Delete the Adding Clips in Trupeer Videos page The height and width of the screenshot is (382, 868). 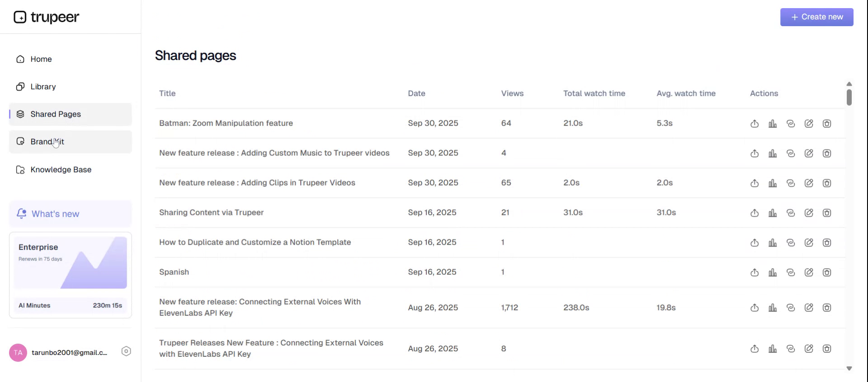(x=827, y=183)
